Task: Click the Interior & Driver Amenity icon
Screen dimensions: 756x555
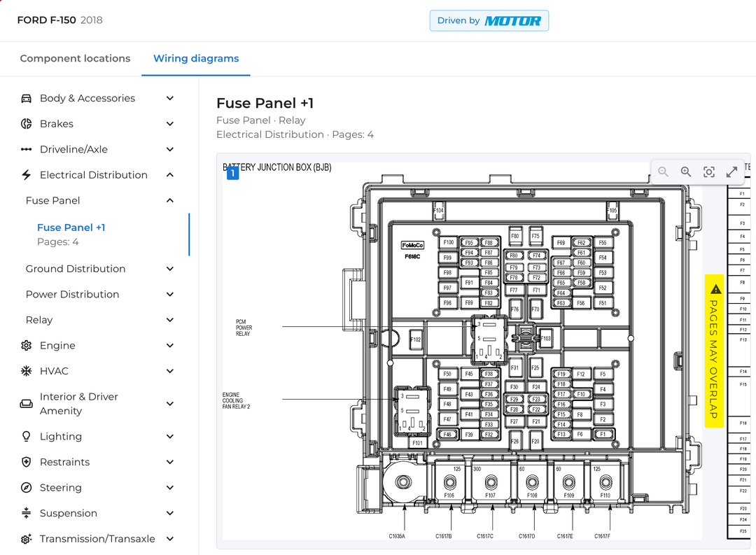Action: coord(26,404)
